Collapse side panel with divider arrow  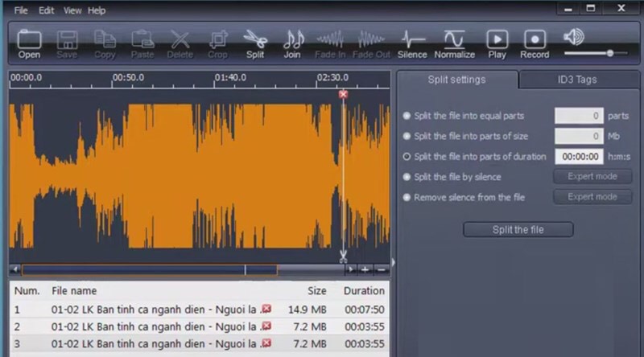393,262
